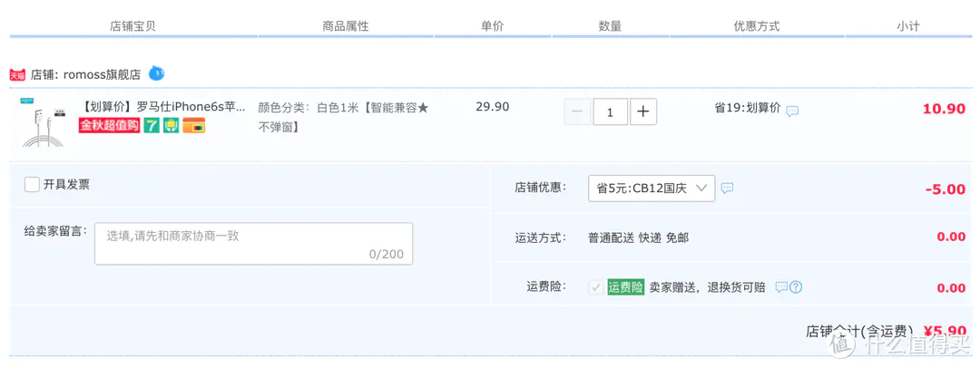Click the 0.00 amount in the 运费险 row

(x=951, y=288)
